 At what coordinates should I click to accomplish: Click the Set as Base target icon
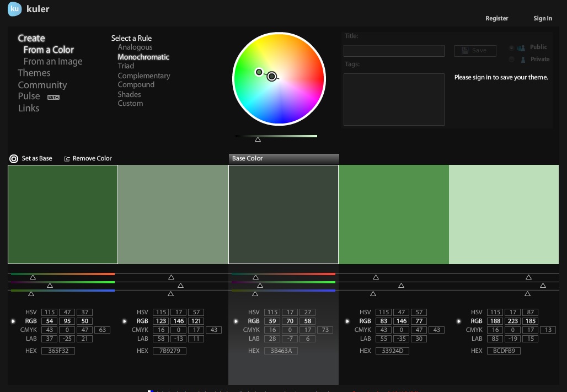coord(13,158)
